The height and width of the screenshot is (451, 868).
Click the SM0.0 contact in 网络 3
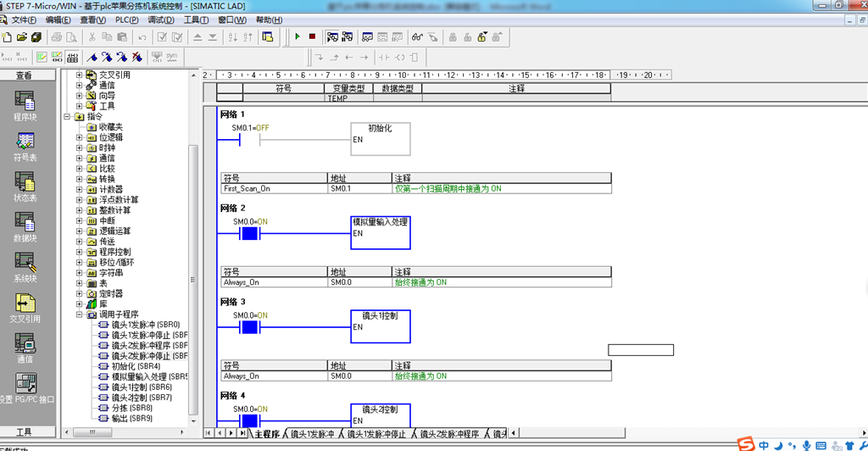[x=250, y=327]
